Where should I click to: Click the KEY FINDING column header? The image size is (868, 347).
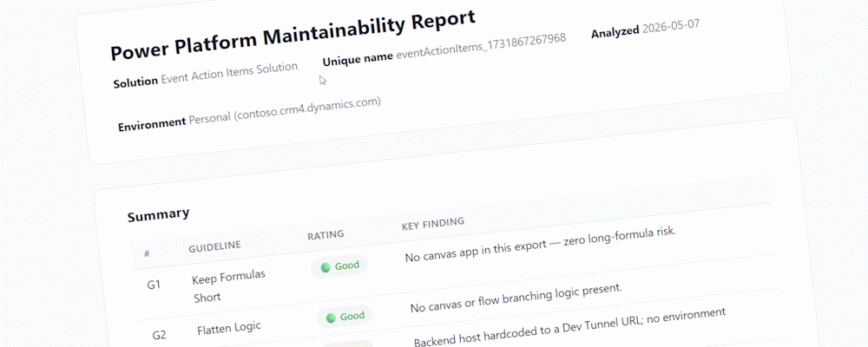pyautogui.click(x=433, y=224)
